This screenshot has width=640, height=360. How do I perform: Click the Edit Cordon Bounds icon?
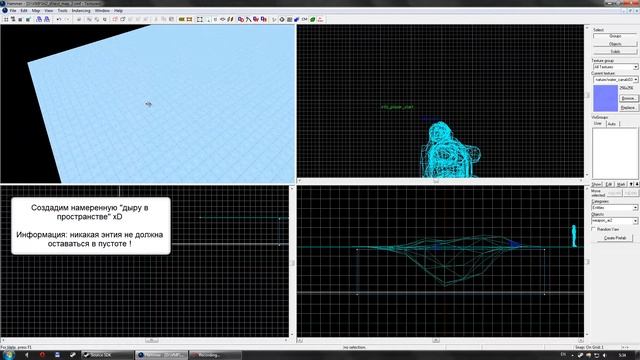coord(189,19)
